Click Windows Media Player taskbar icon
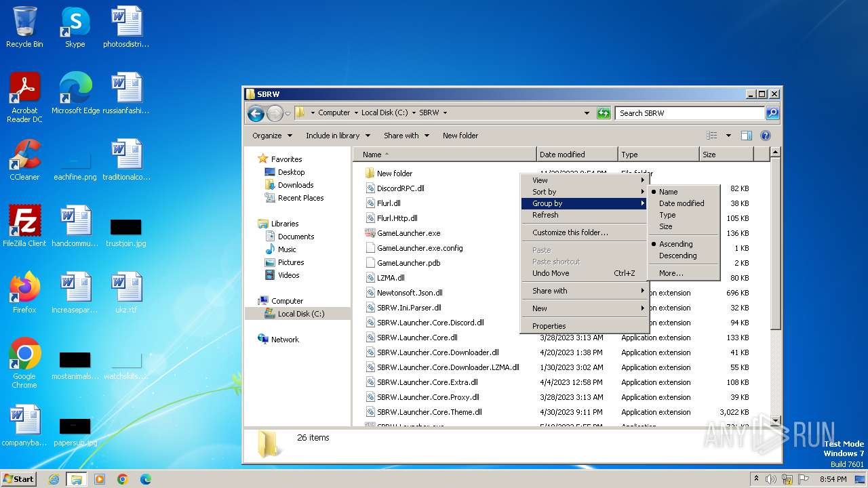 tap(100, 479)
